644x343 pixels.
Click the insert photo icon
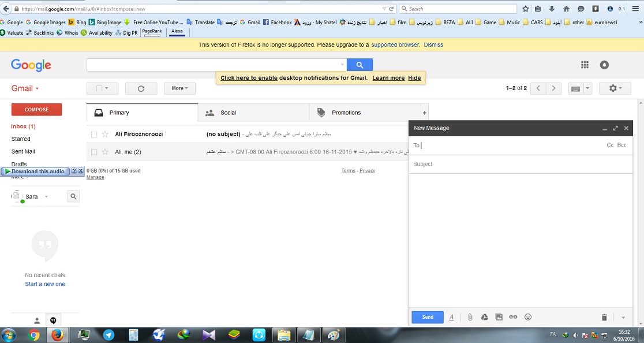pos(499,317)
